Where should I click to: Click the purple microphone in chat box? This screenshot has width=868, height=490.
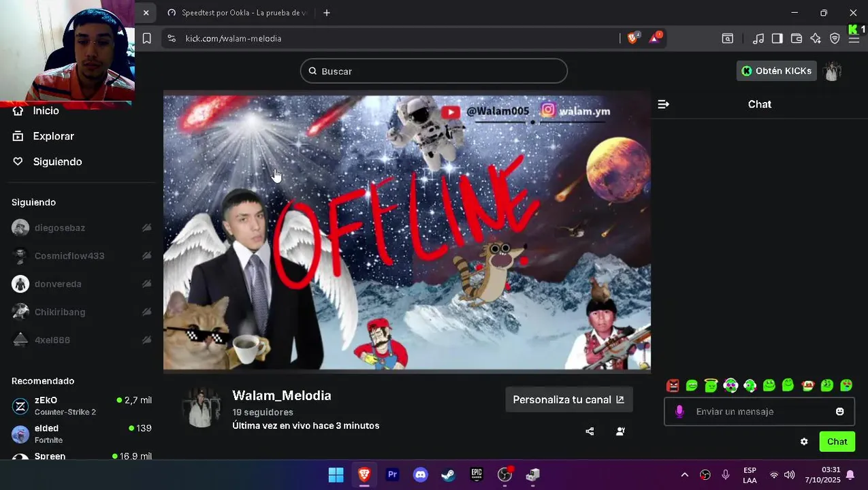coord(679,412)
